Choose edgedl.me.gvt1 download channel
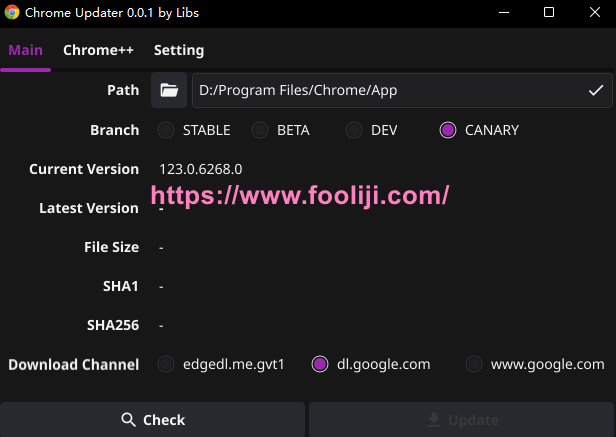616x437 pixels. click(166, 364)
